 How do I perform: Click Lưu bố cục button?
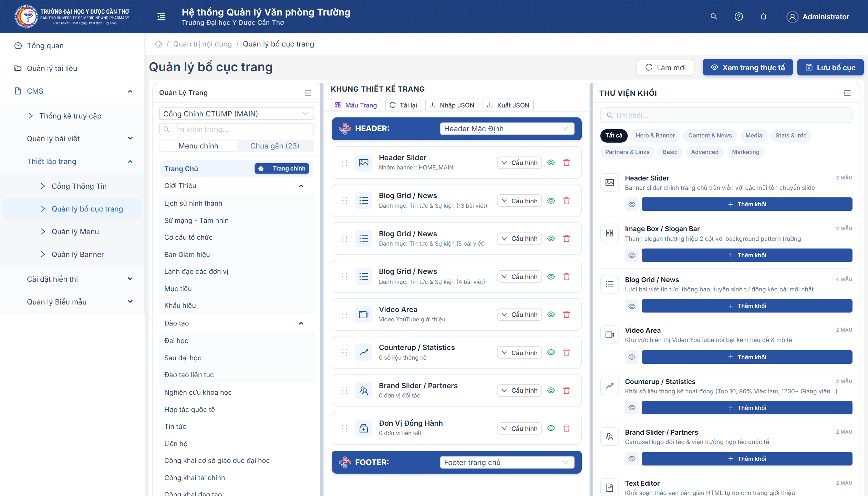[x=830, y=68]
